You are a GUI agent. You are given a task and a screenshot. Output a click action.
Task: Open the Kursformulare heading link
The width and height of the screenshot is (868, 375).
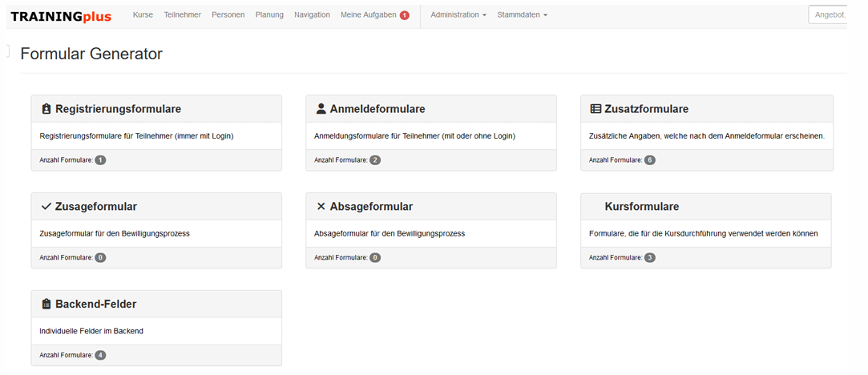pos(642,206)
